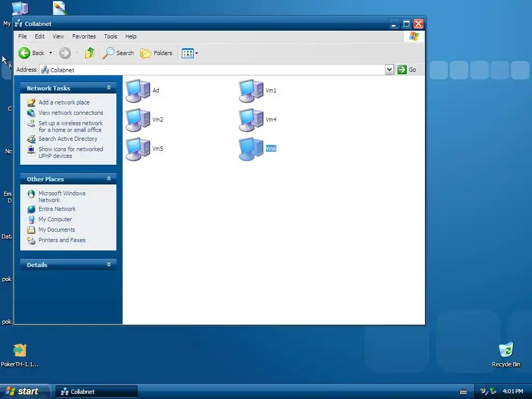Click the Microsoft Windows Network icon
The height and width of the screenshot is (399, 532).
click(31, 194)
